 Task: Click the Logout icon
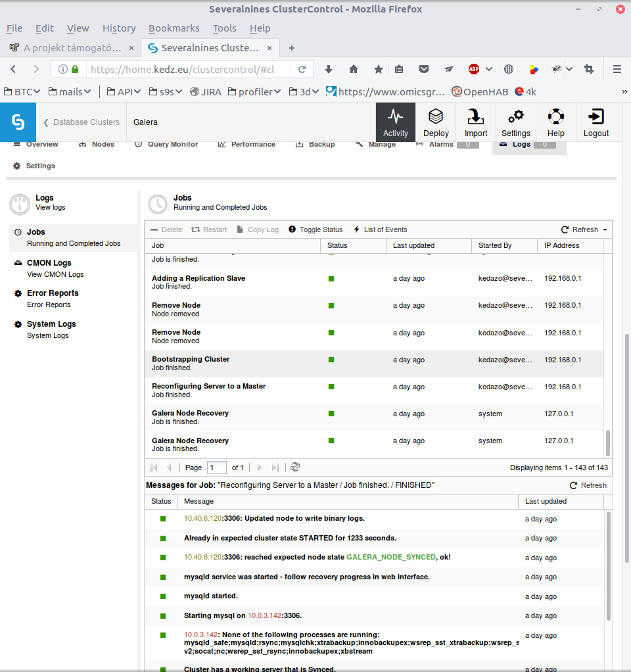pos(596,122)
